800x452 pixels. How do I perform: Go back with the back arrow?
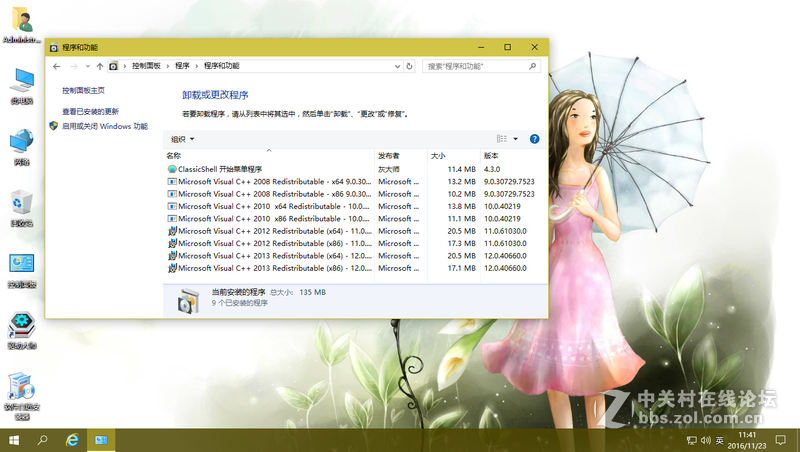pos(57,66)
